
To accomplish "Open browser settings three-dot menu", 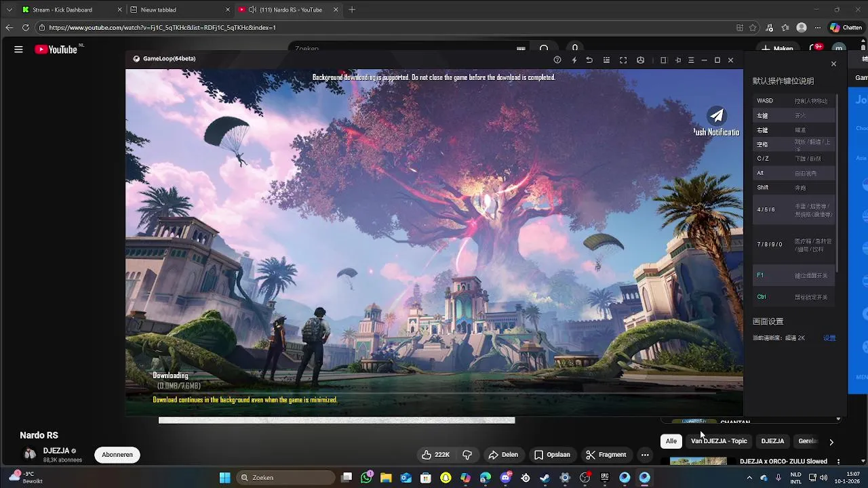I will point(818,28).
